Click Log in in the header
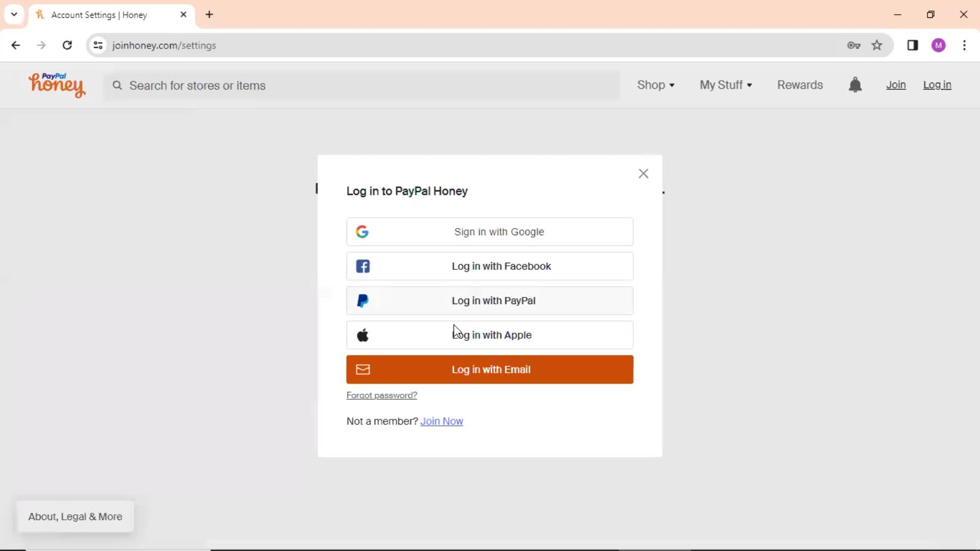Screen dimensions: 980x551 tap(937, 85)
